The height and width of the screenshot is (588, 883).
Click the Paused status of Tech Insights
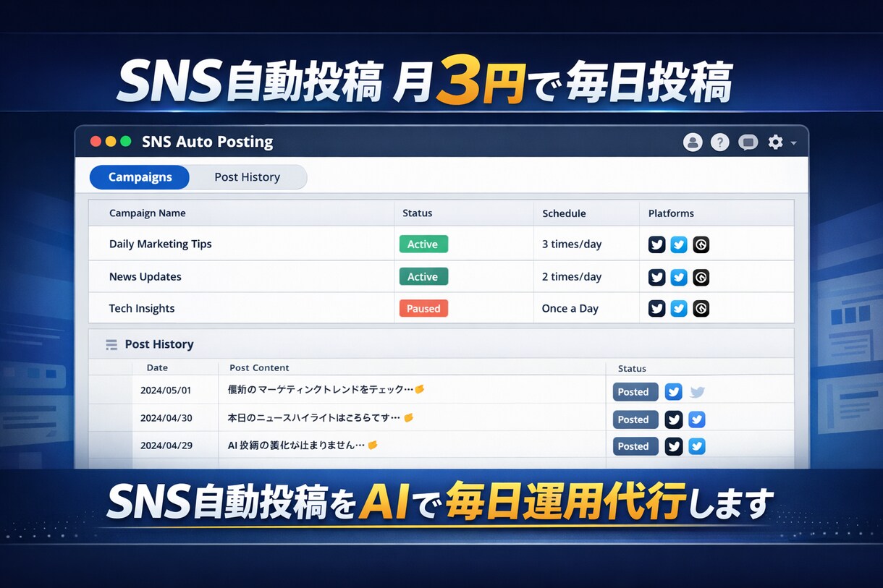(423, 309)
